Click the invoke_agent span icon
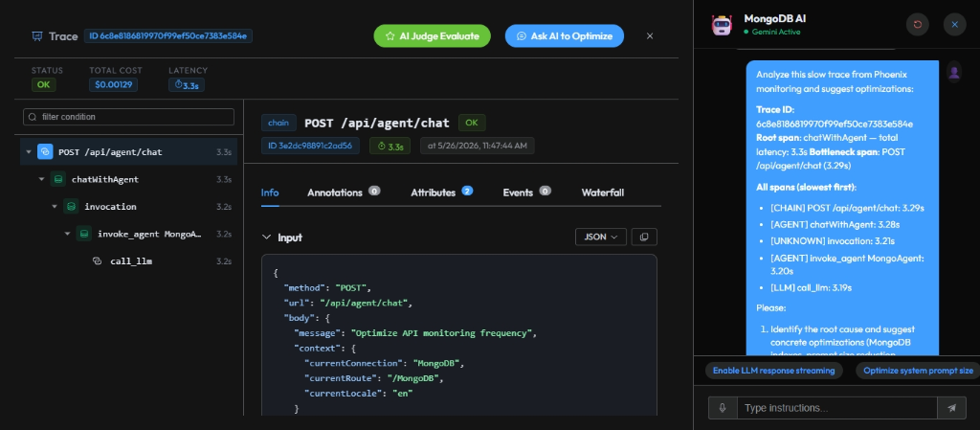 (x=84, y=234)
